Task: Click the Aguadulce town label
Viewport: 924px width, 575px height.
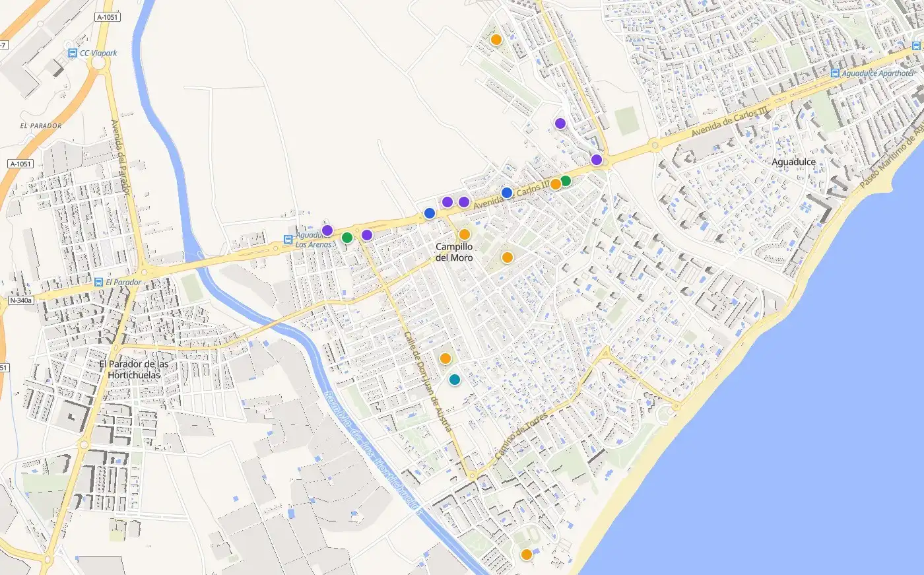Action: coord(794,162)
